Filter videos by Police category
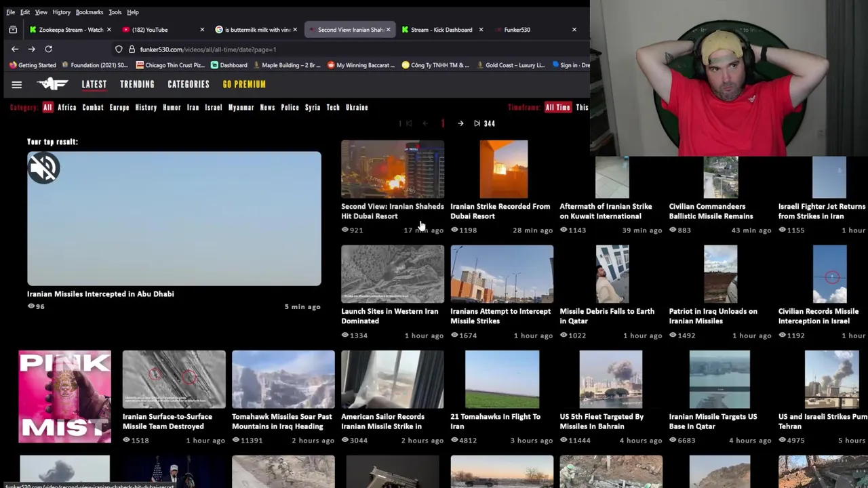The image size is (868, 488). coord(290,107)
